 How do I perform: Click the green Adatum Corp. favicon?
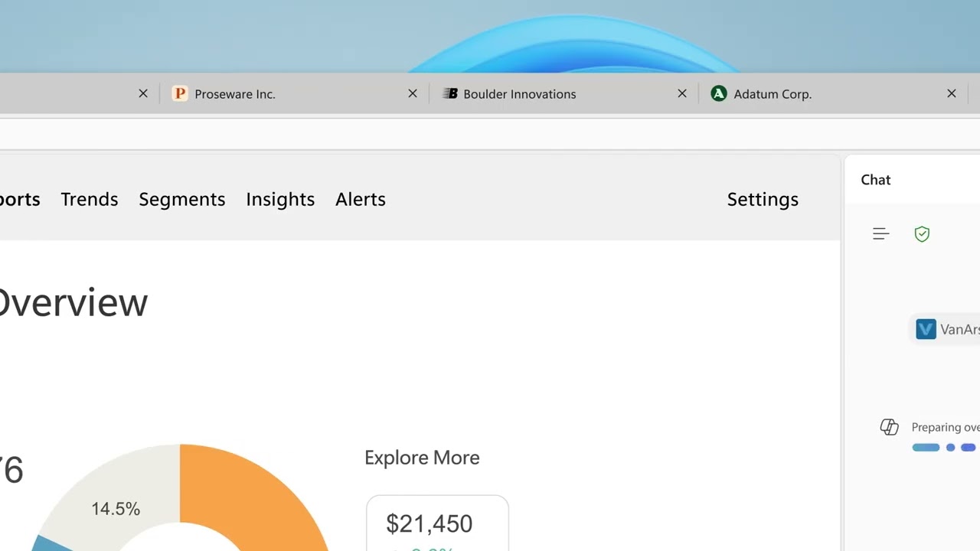coord(718,94)
